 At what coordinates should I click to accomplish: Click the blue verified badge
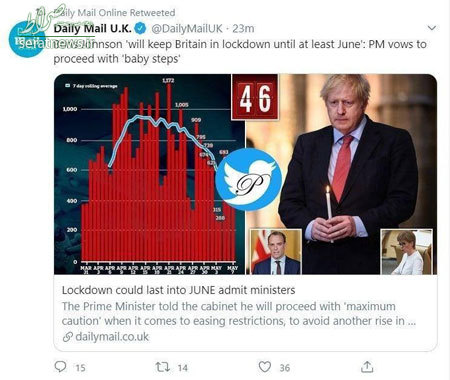[140, 28]
